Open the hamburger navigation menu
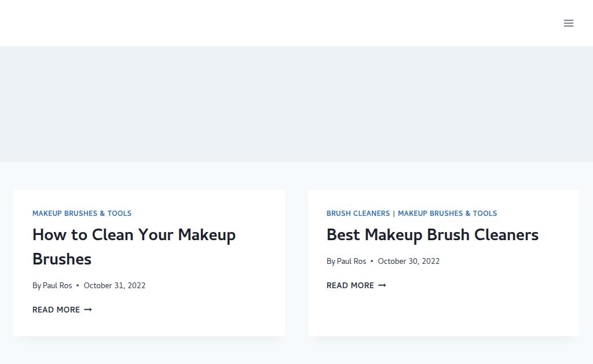This screenshot has height=364, width=593. 569,23
